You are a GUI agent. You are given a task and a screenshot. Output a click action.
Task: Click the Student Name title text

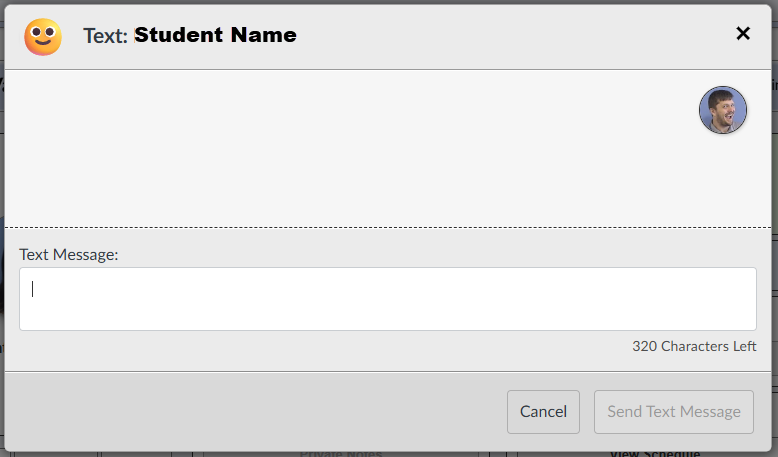(215, 35)
